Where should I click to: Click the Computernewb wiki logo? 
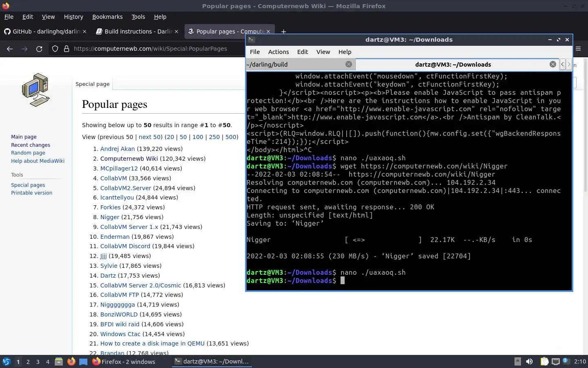(x=36, y=90)
